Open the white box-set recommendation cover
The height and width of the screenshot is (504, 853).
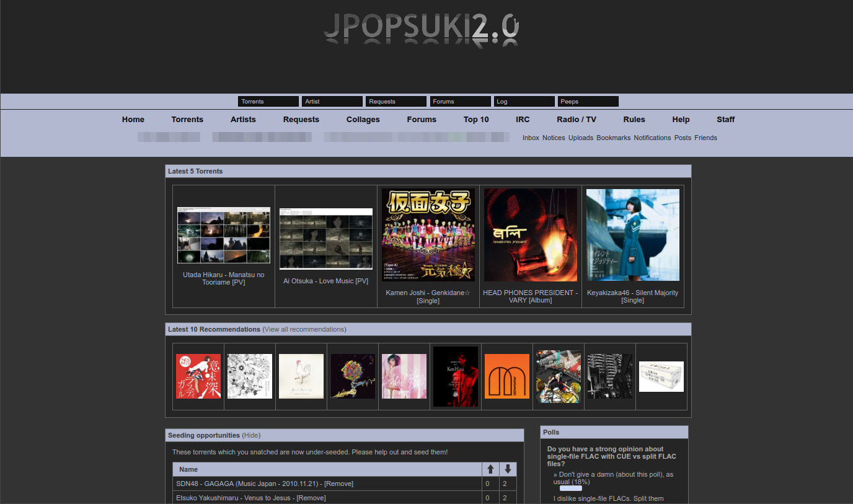pyautogui.click(x=661, y=376)
